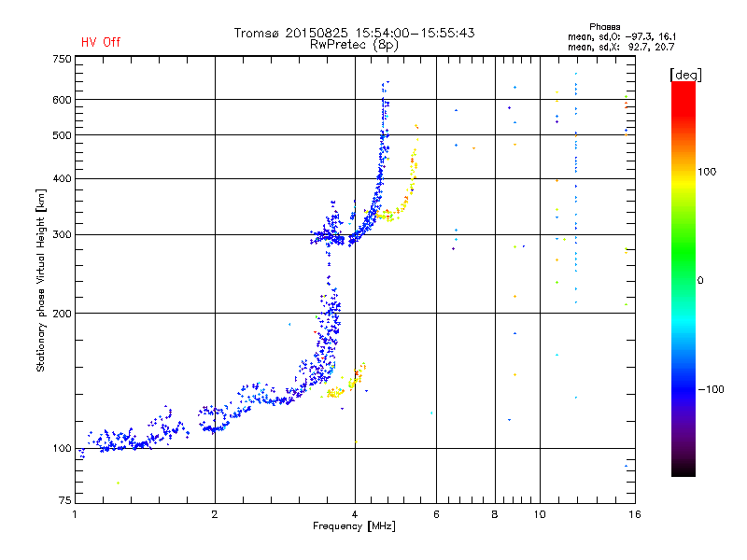Click the 'RwPretec (8p)' subtitle
Screen dimensions: 747x560
click(354, 45)
